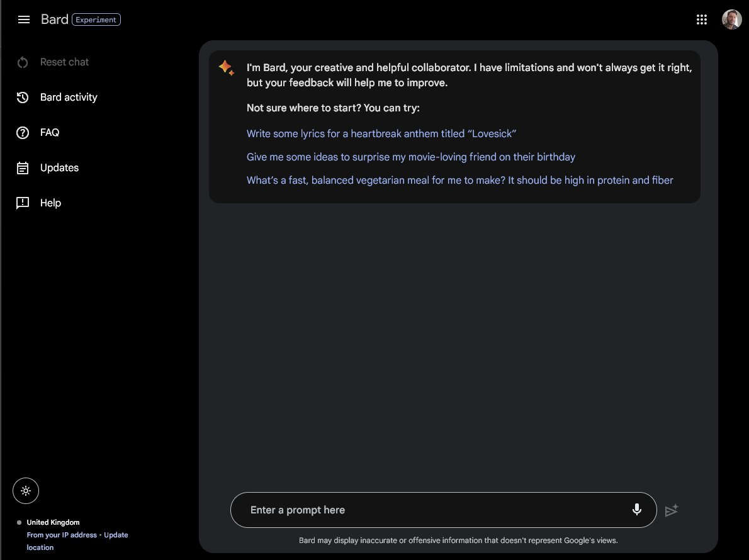749x560 pixels.
Task: Click the Bard title in header
Action: [54, 20]
